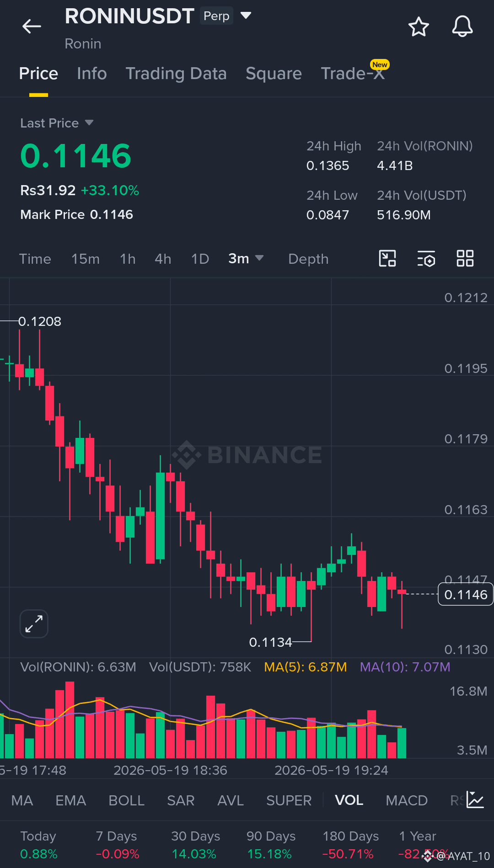Screen dimensions: 494x868
Task: Tap the 2026-05-19 18:36 time label
Action: [170, 770]
